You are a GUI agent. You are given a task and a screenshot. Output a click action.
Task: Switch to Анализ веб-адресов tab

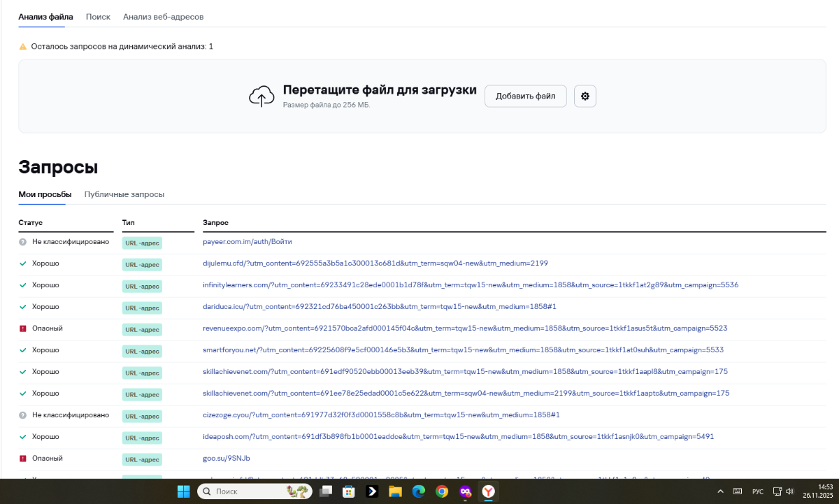click(x=164, y=16)
